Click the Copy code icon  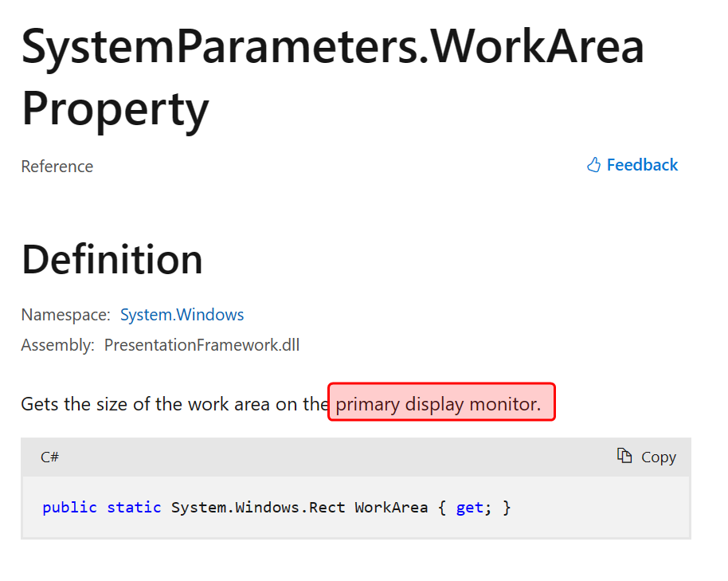(x=624, y=456)
